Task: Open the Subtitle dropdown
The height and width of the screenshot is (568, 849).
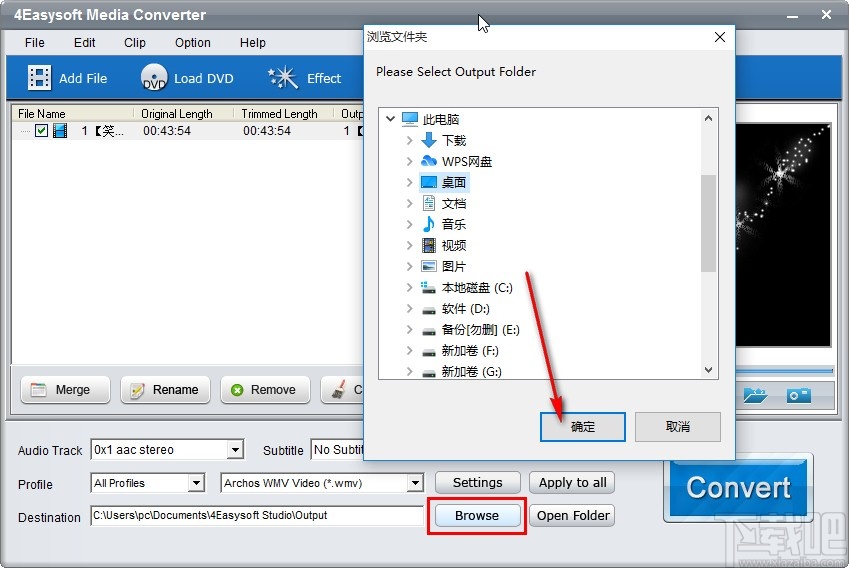Action: pos(337,449)
